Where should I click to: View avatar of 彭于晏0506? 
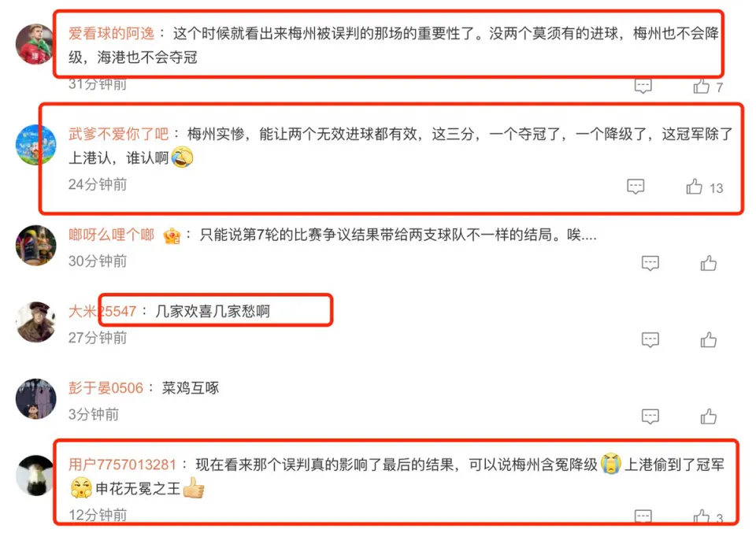point(35,398)
